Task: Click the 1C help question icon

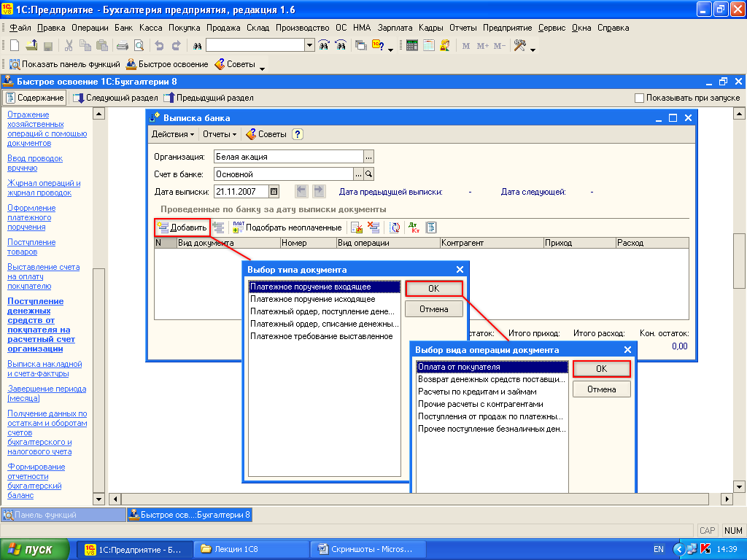Action: 379,46
